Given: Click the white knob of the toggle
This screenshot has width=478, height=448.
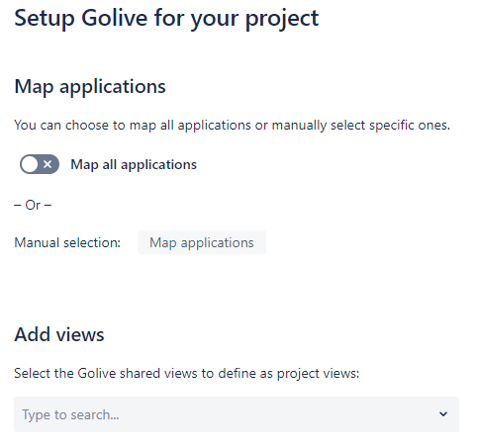Looking at the screenshot, I should click(30, 164).
